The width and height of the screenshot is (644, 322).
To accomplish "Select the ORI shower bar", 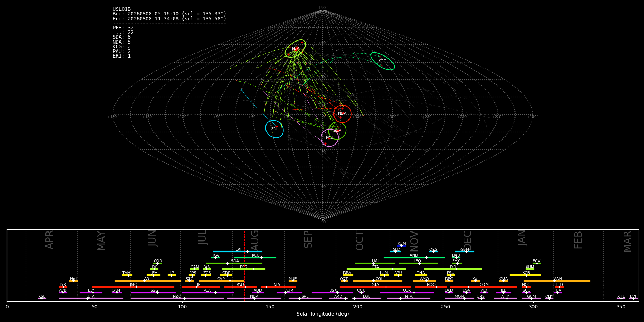I will pos(378,281).
